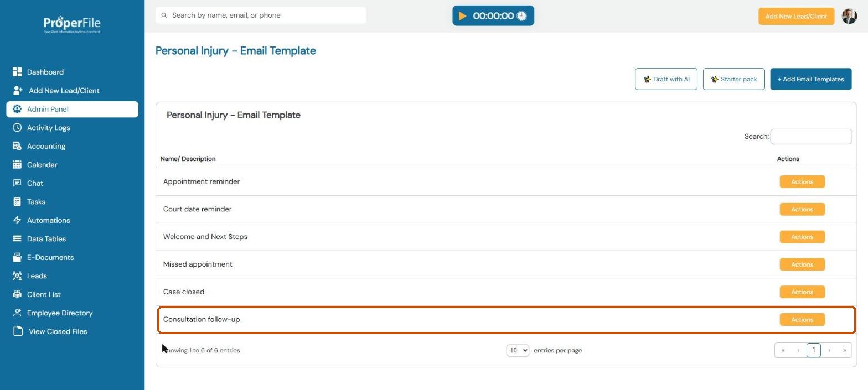Click the E-Documents icon in sidebar
Screen dimensions: 868x390
17,257
